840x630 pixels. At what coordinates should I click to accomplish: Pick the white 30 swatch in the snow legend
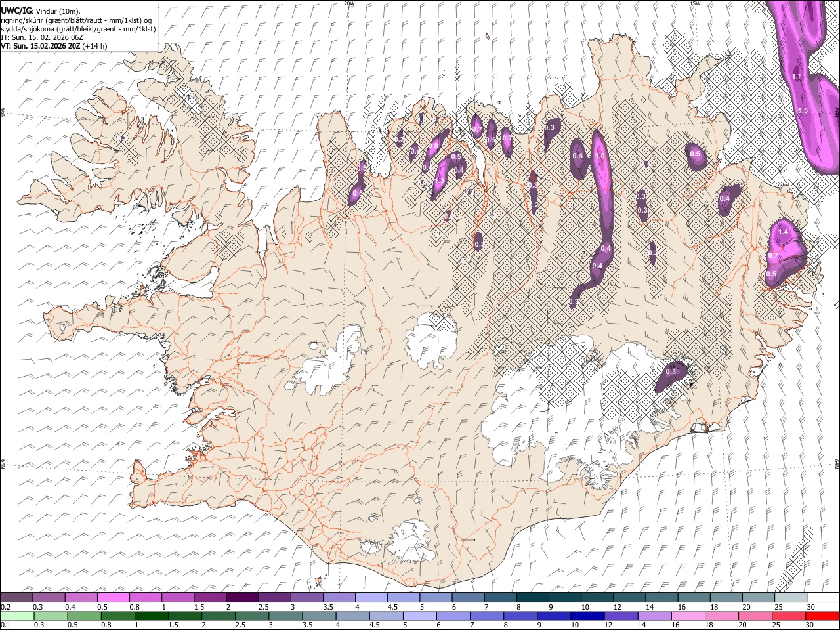822,598
